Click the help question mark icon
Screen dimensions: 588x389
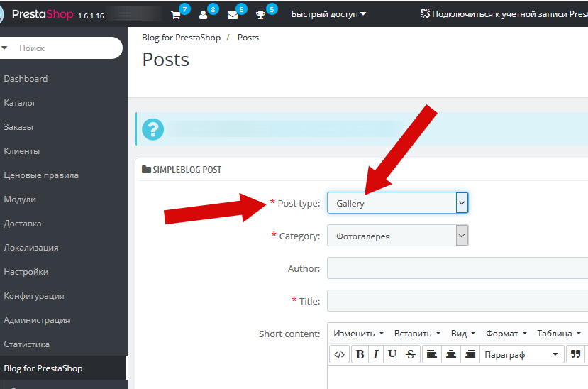[x=153, y=129]
